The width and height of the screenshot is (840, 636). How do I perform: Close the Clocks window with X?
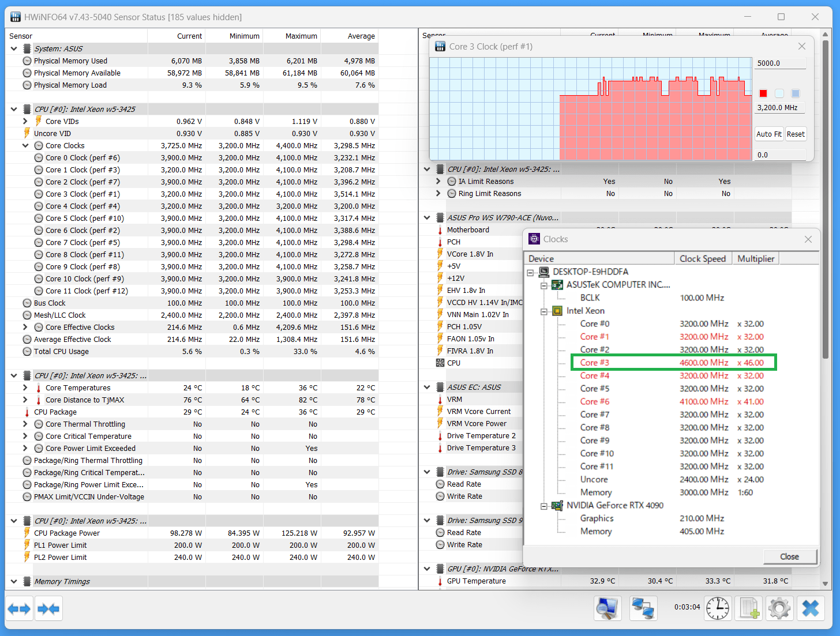tap(808, 239)
